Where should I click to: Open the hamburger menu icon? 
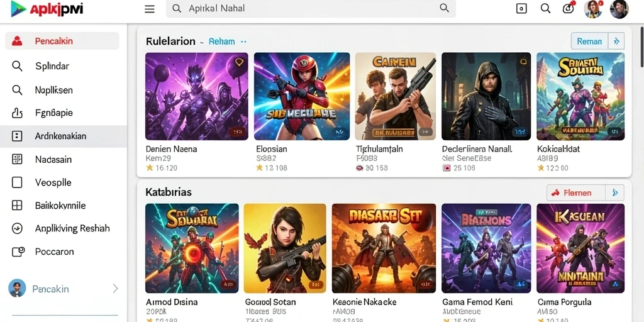click(150, 9)
